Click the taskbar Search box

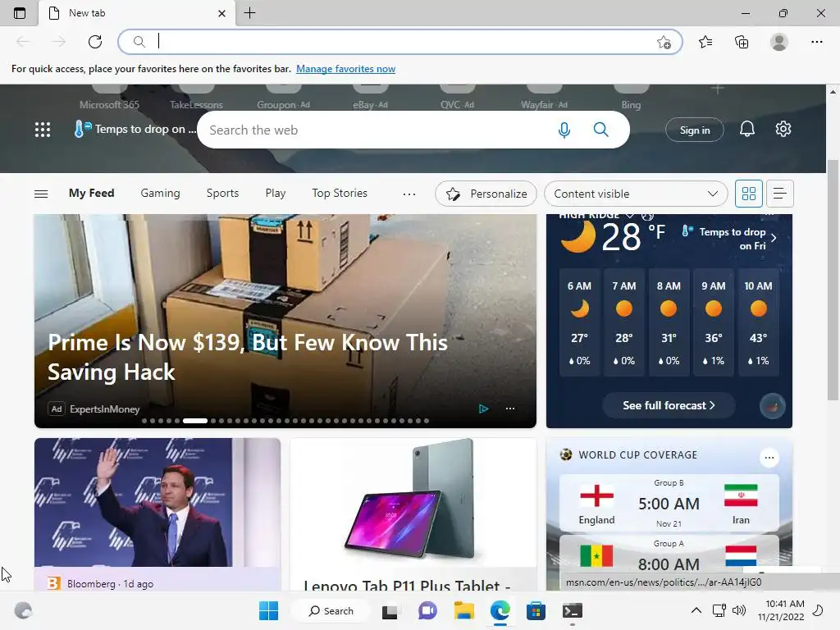[x=331, y=610]
